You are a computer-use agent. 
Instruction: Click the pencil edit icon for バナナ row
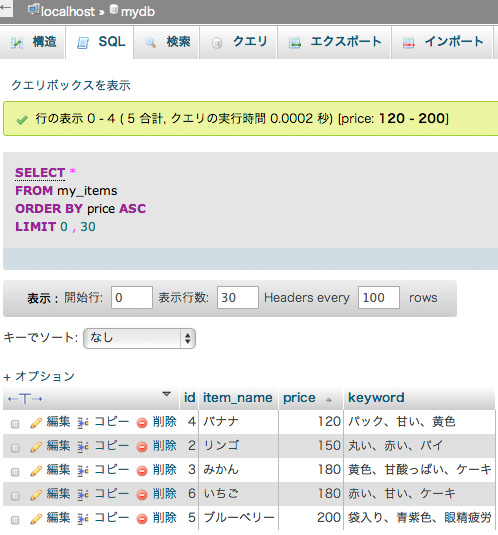[36, 423]
